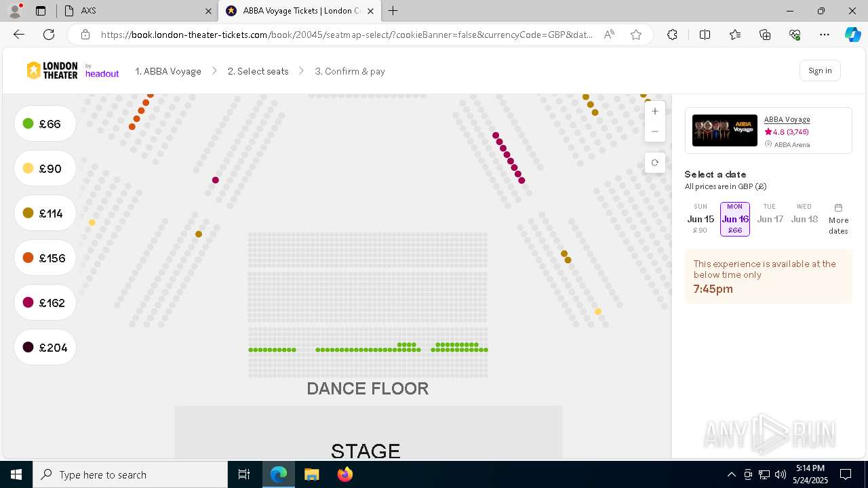
Task: Open Task View on taskbar
Action: click(x=244, y=474)
